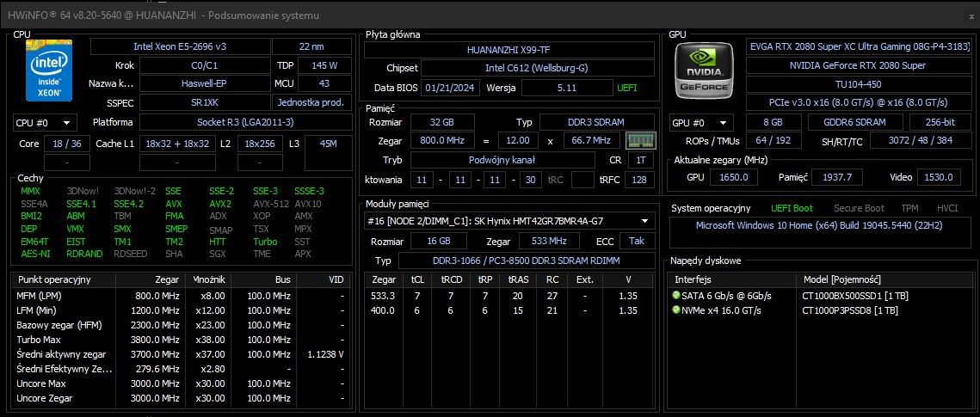Click the MFM (LPM) operating point row

180,295
